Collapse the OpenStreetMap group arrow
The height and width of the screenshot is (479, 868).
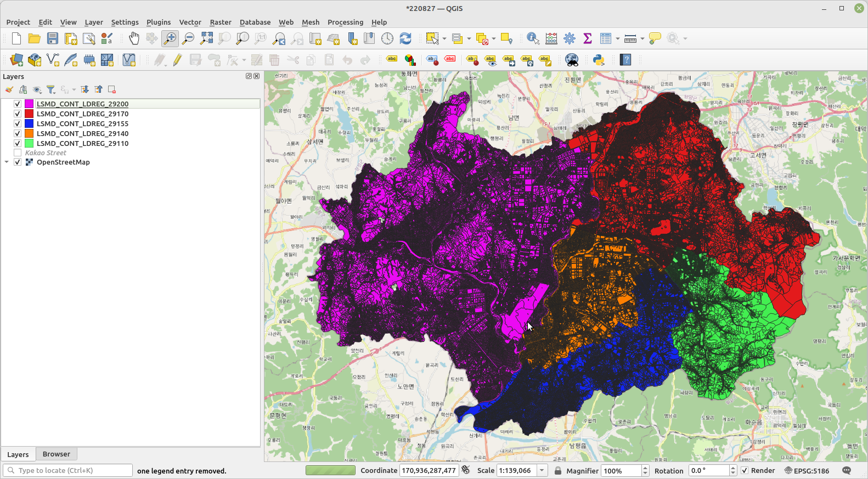[7, 162]
